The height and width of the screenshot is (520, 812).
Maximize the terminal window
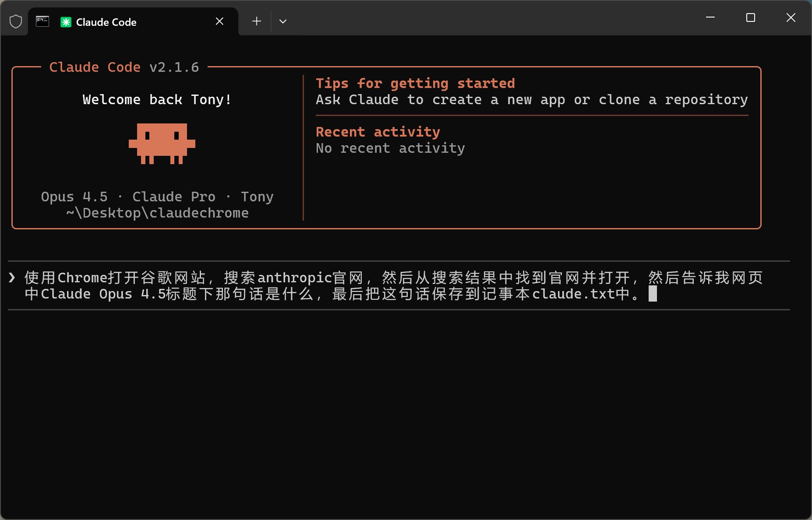click(750, 18)
